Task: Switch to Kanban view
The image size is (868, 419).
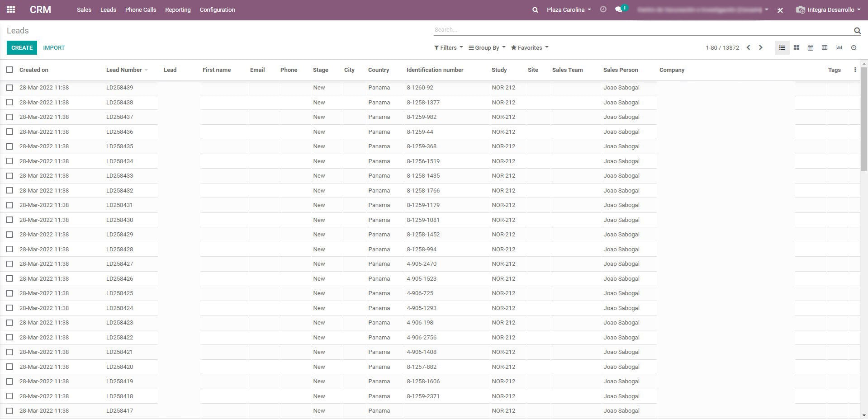Action: click(x=796, y=47)
